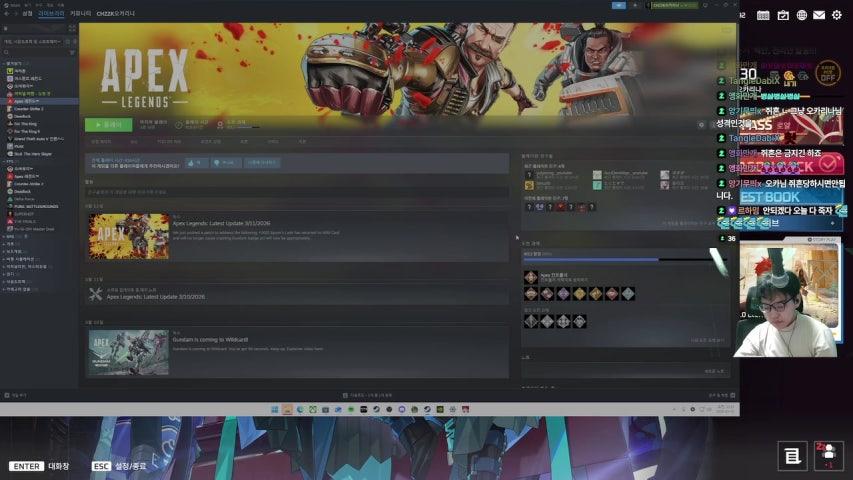Click the Big Picture monitor icon
Image resolution: width=853 pixels, height=480 pixels.
(x=706, y=5)
